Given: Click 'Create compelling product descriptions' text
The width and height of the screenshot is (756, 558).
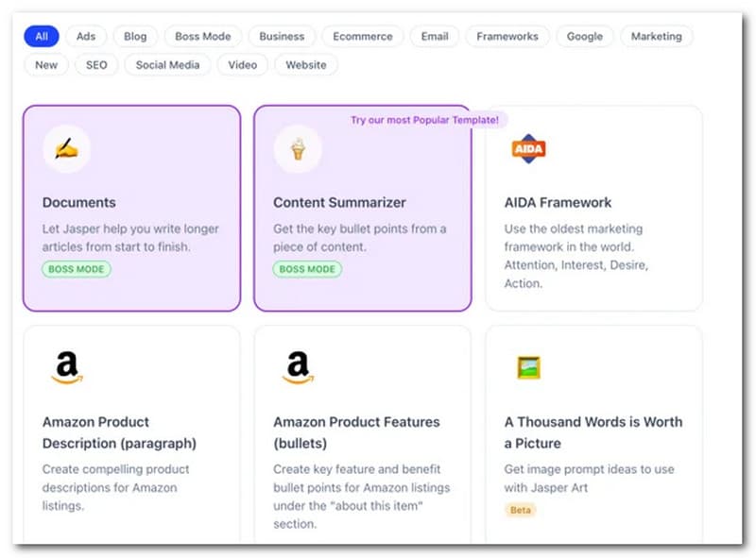Looking at the screenshot, I should point(115,487).
